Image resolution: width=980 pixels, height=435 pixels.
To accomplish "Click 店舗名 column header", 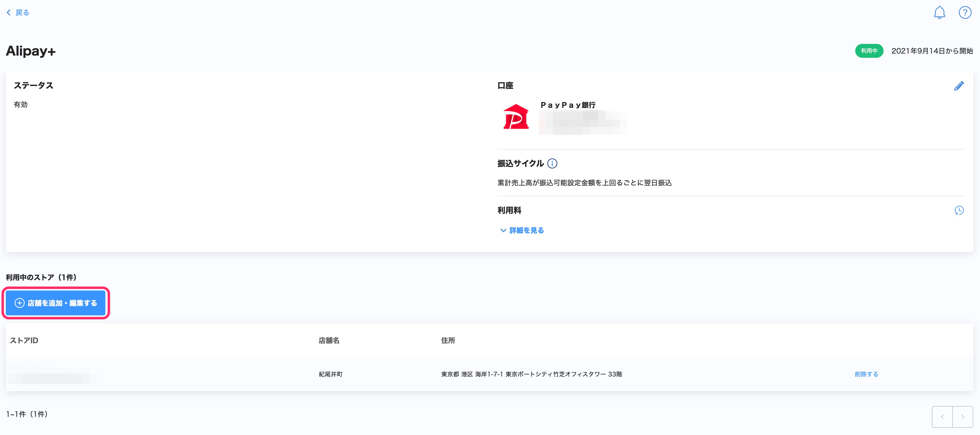I will point(329,341).
